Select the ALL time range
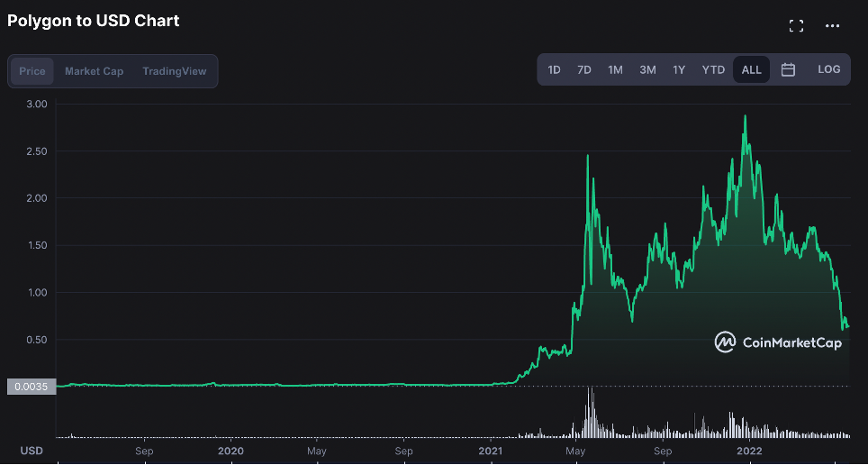Image resolution: width=868 pixels, height=465 pixels. tap(751, 69)
